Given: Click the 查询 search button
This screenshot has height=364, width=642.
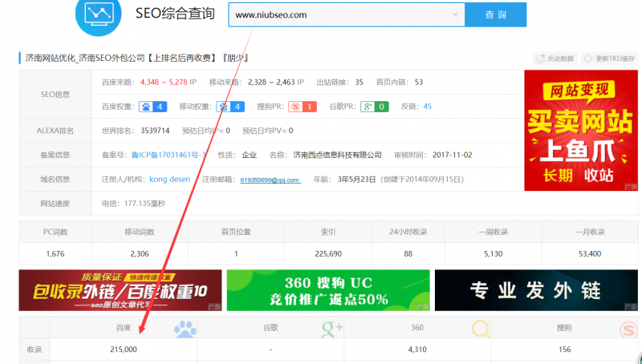Looking at the screenshot, I should pos(495,14).
